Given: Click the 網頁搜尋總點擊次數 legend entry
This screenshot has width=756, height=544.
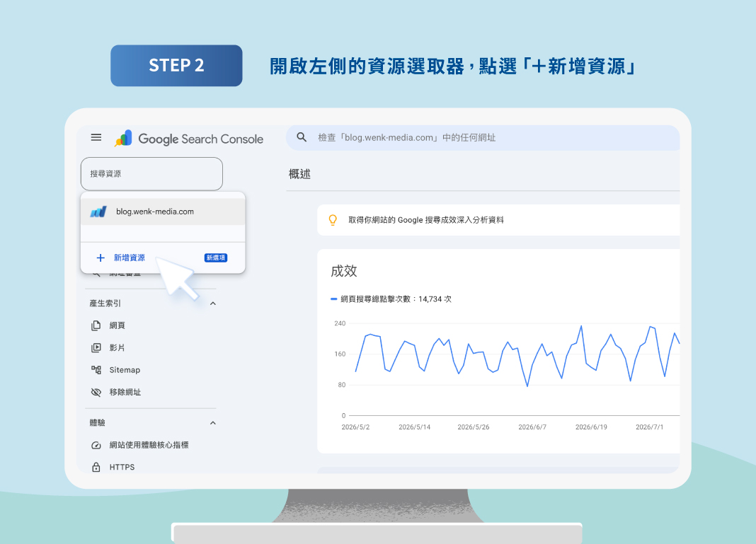Looking at the screenshot, I should point(391,299).
